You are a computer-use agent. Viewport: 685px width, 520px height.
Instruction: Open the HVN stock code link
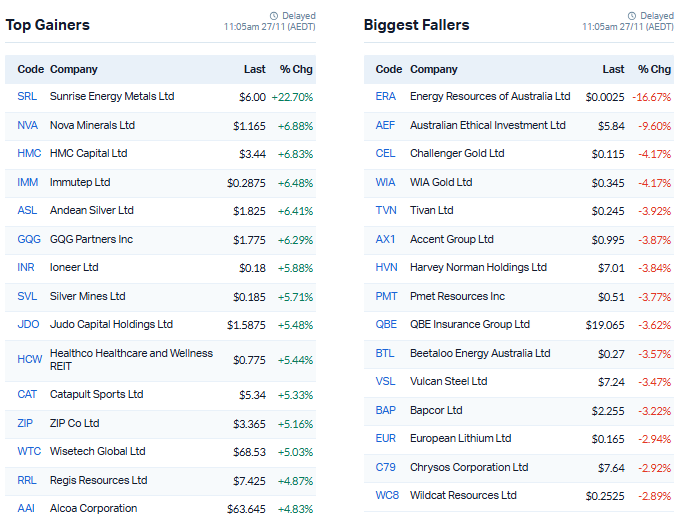pos(387,267)
